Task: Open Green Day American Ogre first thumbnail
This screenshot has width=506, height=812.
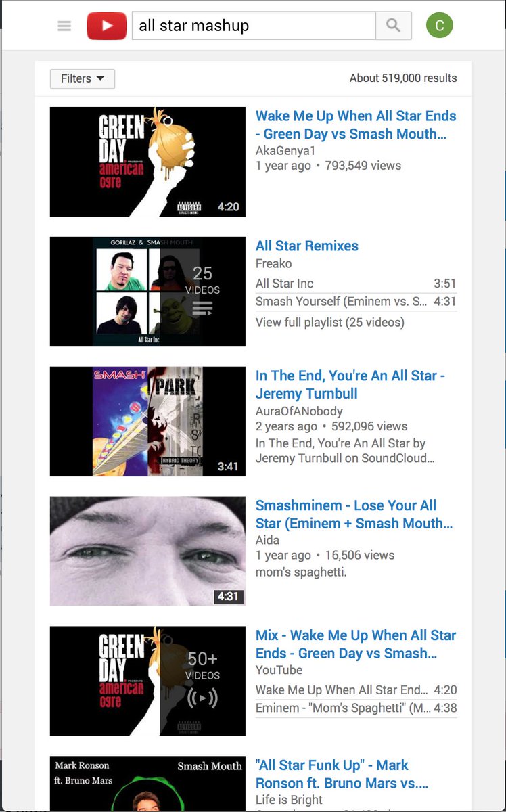Action: 147,162
